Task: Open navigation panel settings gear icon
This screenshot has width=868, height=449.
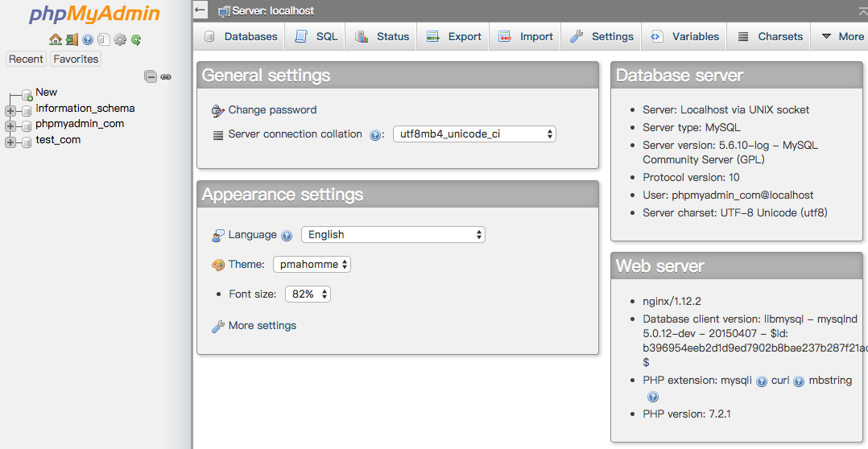Action: tap(120, 39)
